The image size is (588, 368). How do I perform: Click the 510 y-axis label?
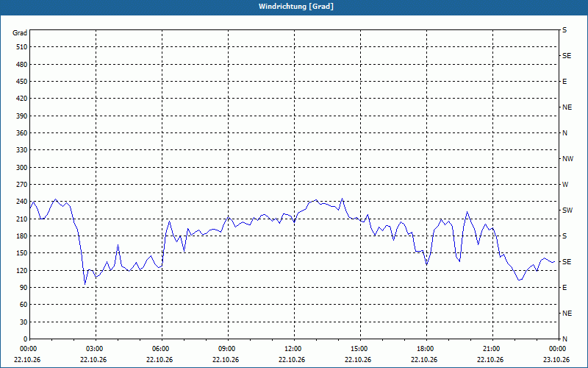(22, 47)
